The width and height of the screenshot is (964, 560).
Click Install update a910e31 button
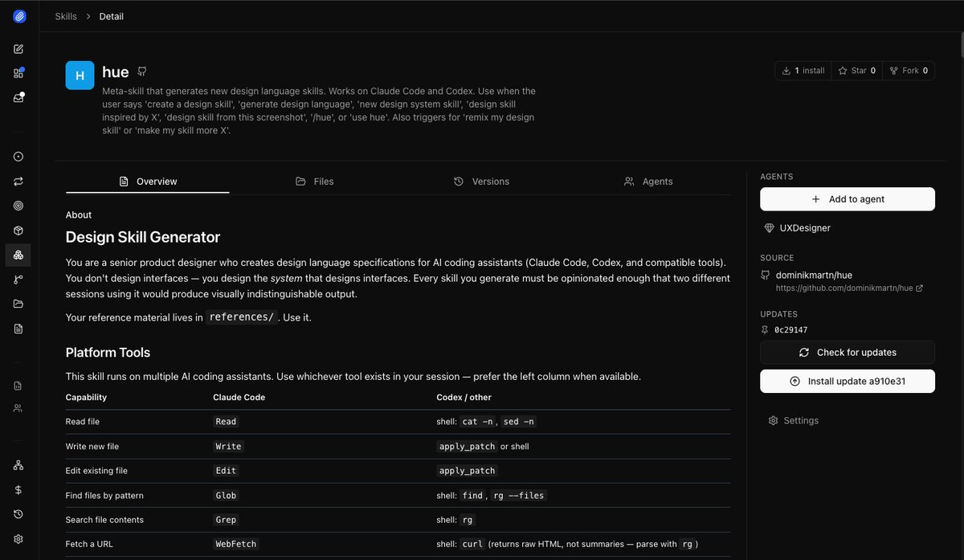tap(848, 382)
